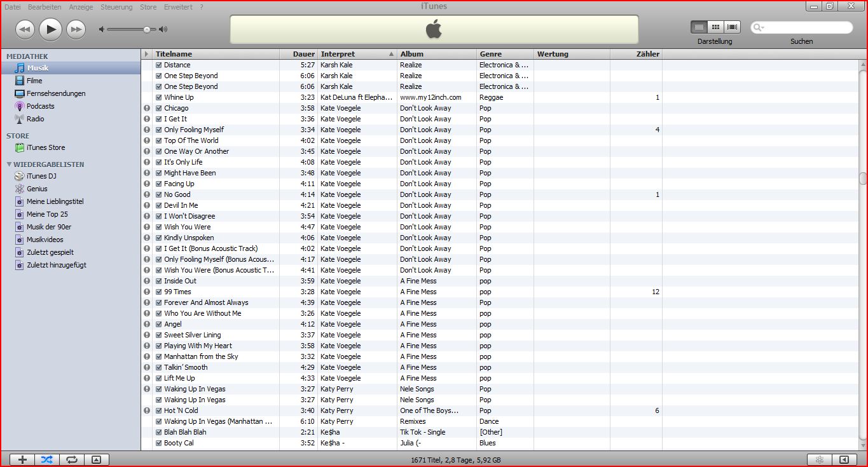The image size is (868, 467).
Task: Click the low volume speaker icon
Action: tap(102, 29)
